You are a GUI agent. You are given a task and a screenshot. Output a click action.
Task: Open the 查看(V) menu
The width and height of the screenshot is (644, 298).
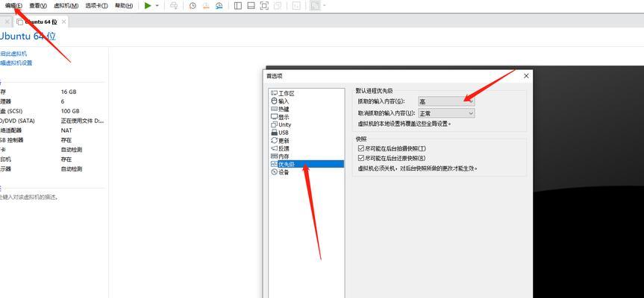(38, 6)
